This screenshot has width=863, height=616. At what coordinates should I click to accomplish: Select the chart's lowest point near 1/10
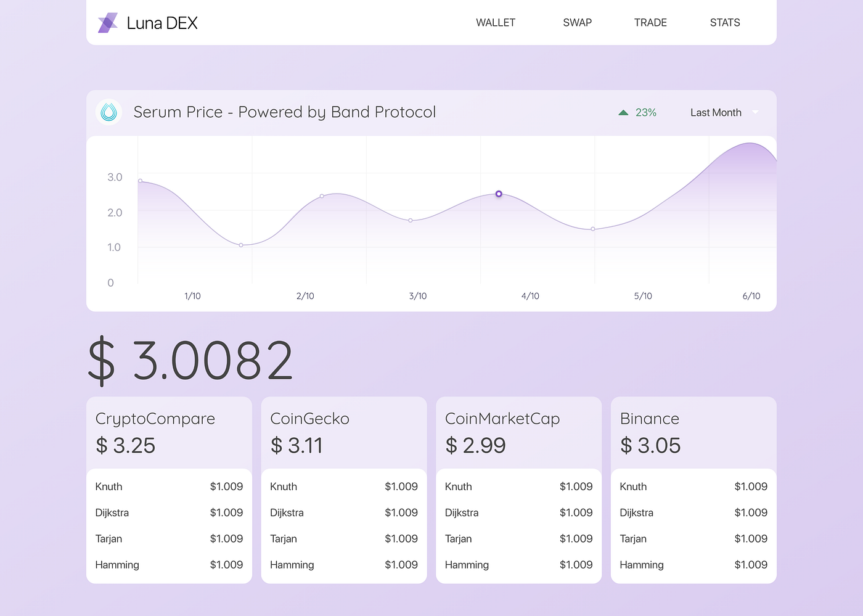tap(241, 245)
